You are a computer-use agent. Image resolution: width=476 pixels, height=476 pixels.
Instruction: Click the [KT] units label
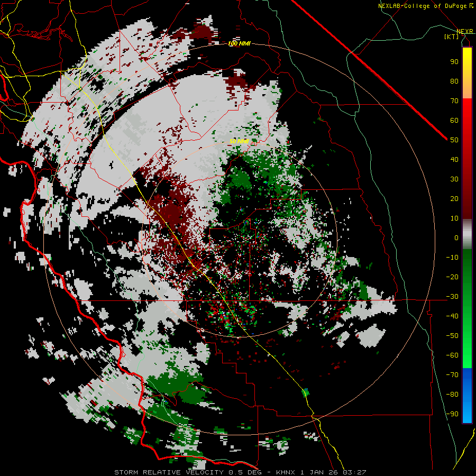coord(452,36)
